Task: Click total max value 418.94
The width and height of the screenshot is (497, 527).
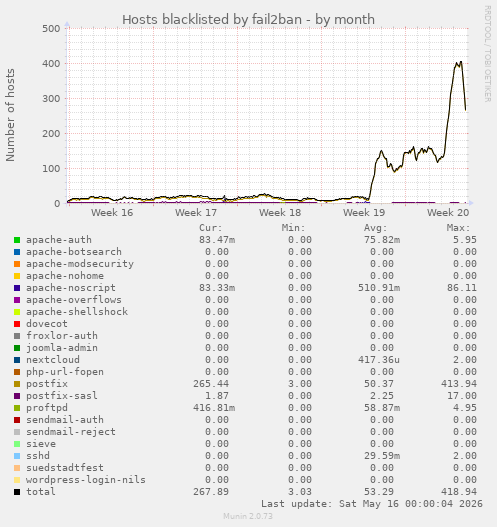Action: tap(459, 492)
